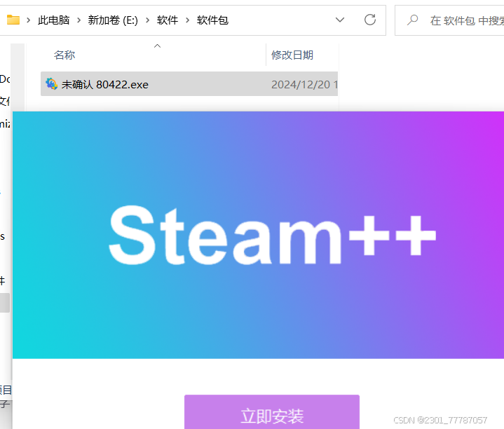The width and height of the screenshot is (504, 429).
Task: Select 此电脑 in the breadcrumb path
Action: [54, 20]
